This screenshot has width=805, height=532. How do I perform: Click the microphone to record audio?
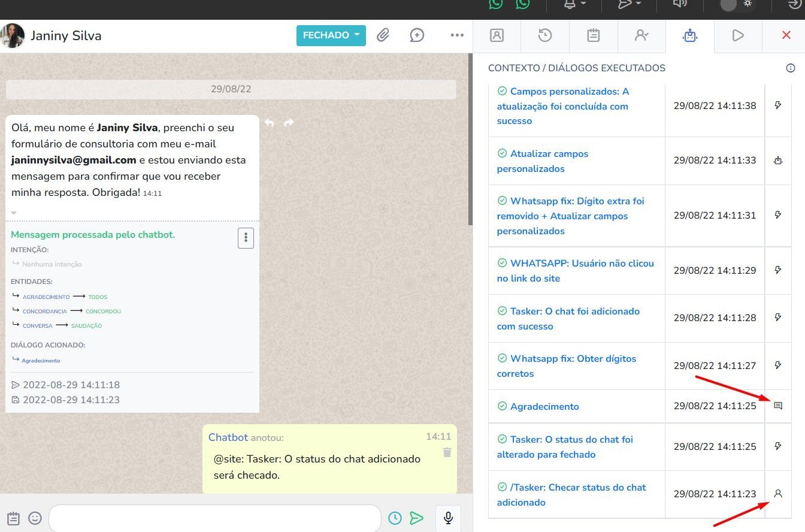(447, 518)
